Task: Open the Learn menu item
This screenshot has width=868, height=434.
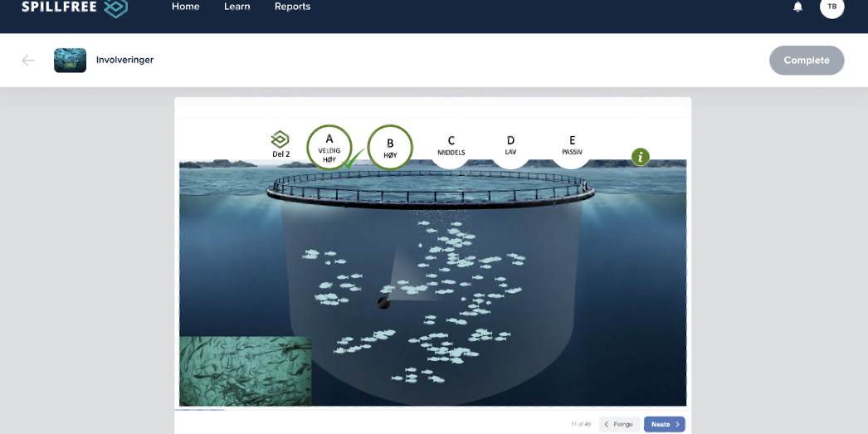Action: click(x=237, y=7)
